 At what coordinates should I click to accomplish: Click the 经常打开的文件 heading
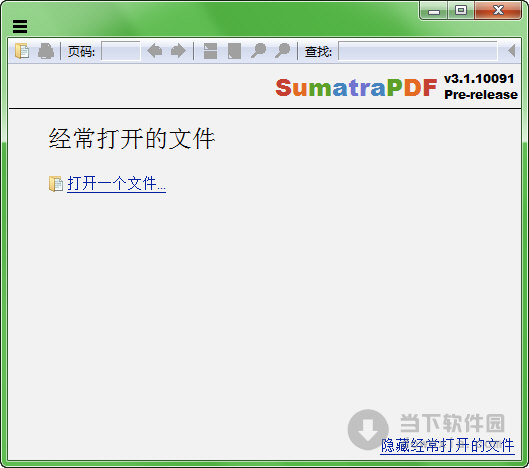pyautogui.click(x=132, y=138)
